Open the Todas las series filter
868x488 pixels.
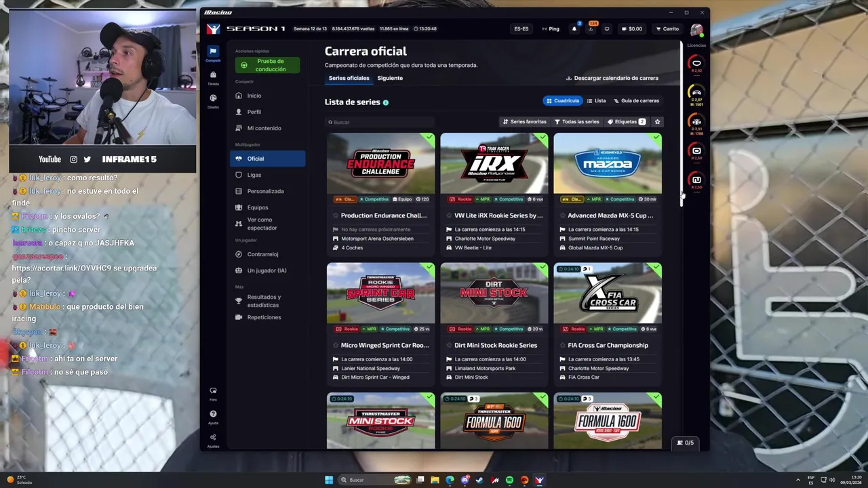pyautogui.click(x=577, y=122)
